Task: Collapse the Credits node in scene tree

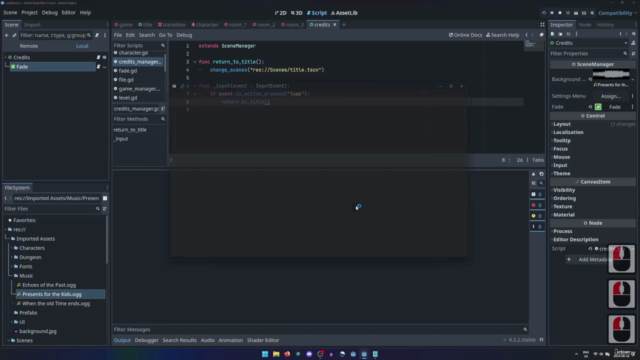Action: tap(6, 58)
